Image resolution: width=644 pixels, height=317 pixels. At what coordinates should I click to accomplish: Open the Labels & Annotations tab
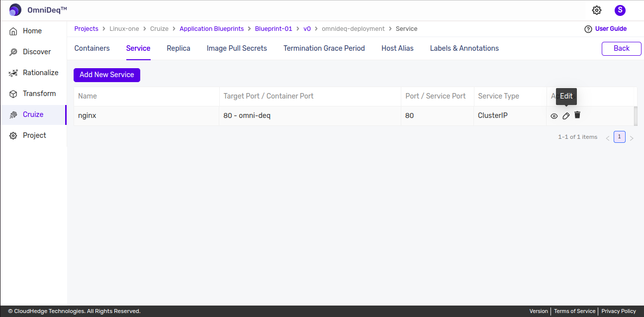click(464, 48)
